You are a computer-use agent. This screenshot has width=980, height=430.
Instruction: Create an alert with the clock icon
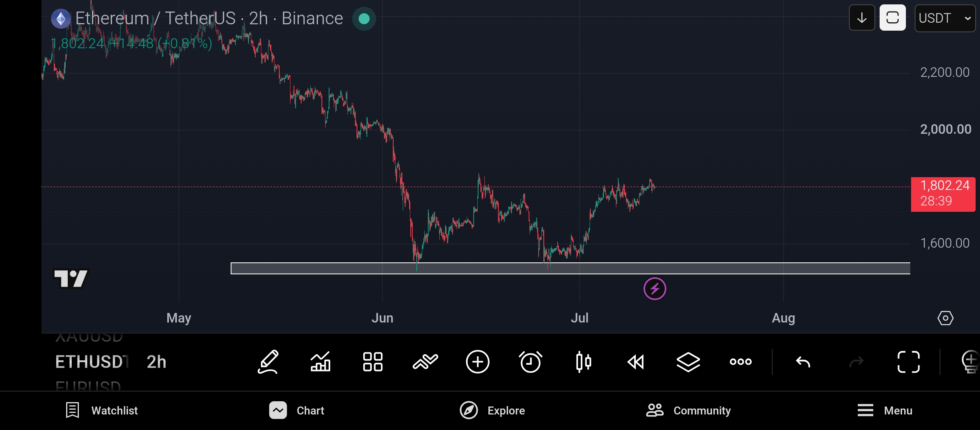(531, 362)
